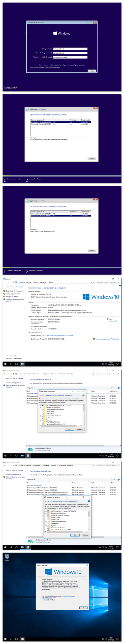The height and width of the screenshot is (644, 124).
Task: Open Gerenciador de Dispositivos in Sistema window
Action: [14, 291]
